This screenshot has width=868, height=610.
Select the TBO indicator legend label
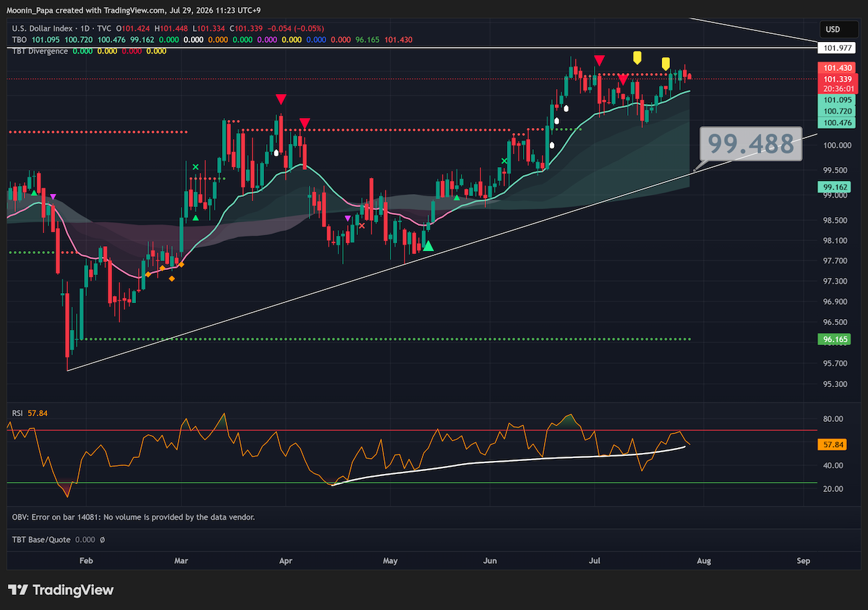pyautogui.click(x=19, y=40)
